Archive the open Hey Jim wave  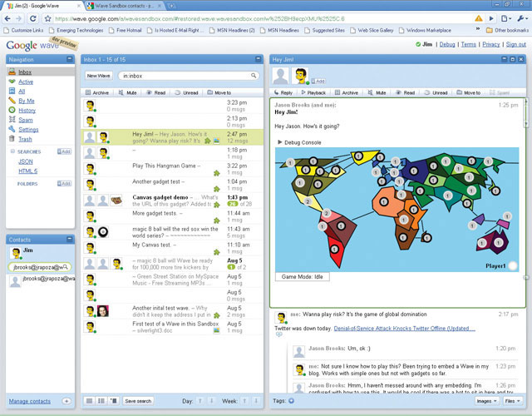(x=347, y=92)
